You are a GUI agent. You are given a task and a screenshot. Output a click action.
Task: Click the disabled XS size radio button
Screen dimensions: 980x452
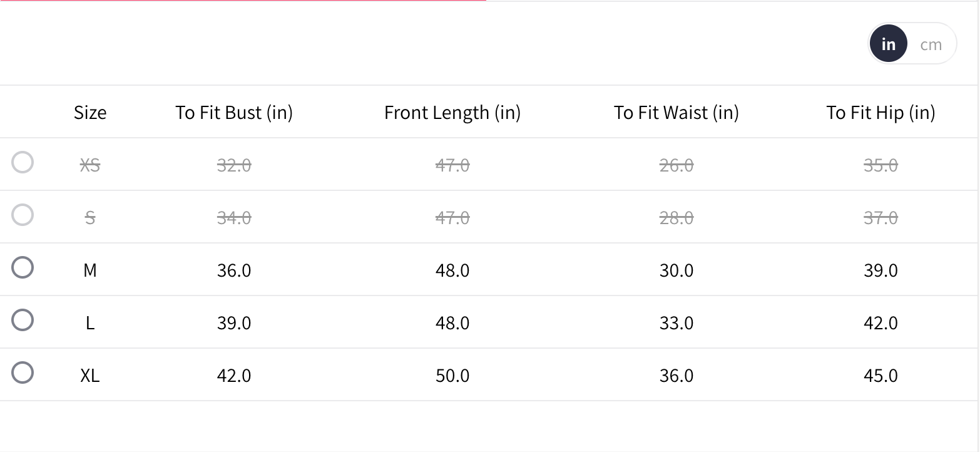coord(23,163)
